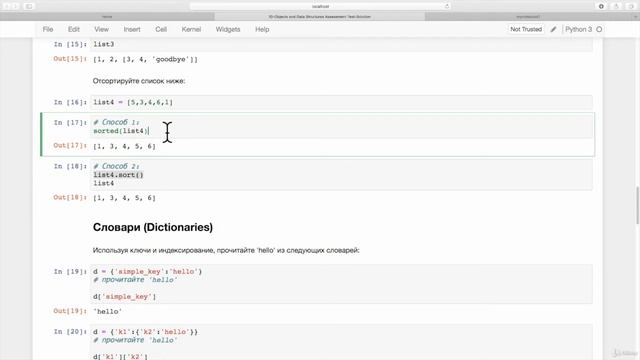Open the View menu
The width and height of the screenshot is (640, 360).
pyautogui.click(x=101, y=29)
